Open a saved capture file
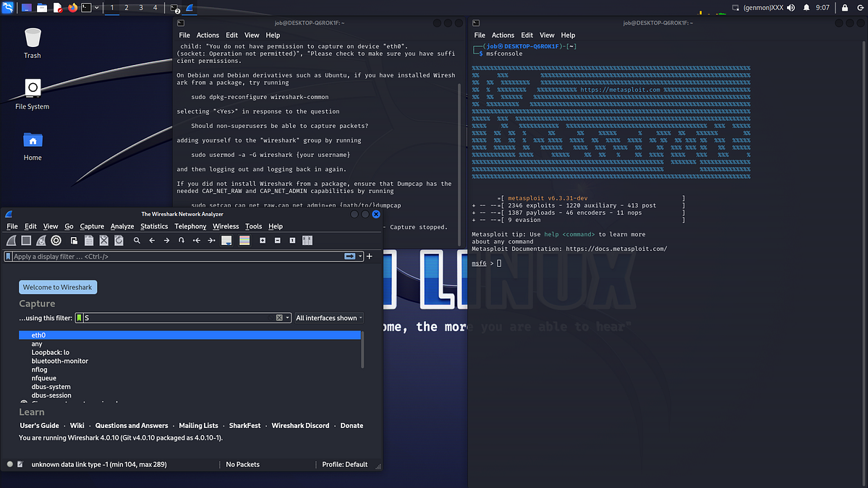Image resolution: width=868 pixels, height=488 pixels. click(74, 240)
